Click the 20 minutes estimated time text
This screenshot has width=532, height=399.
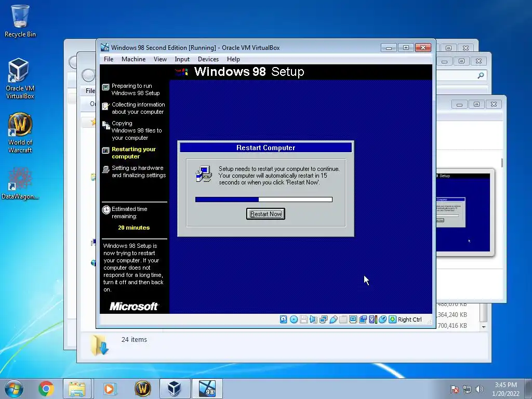(134, 228)
